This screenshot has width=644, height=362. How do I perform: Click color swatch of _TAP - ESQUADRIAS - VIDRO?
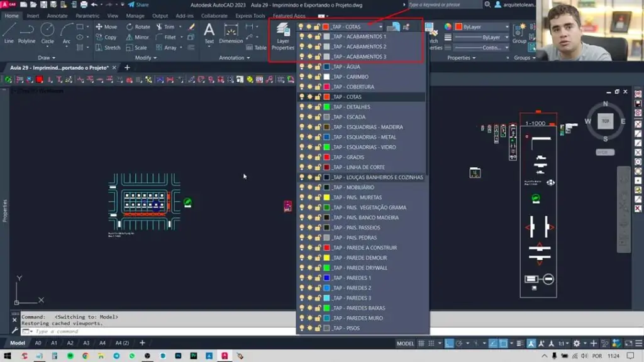point(326,147)
